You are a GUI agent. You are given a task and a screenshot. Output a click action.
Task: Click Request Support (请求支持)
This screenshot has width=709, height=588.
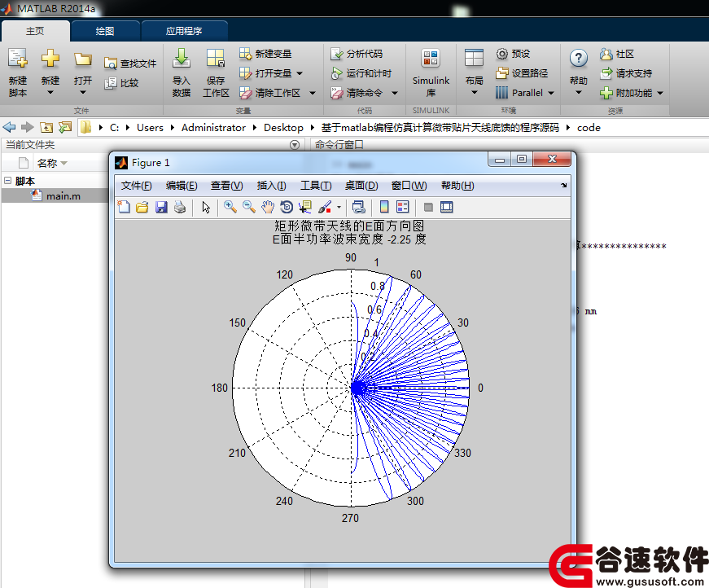point(626,73)
